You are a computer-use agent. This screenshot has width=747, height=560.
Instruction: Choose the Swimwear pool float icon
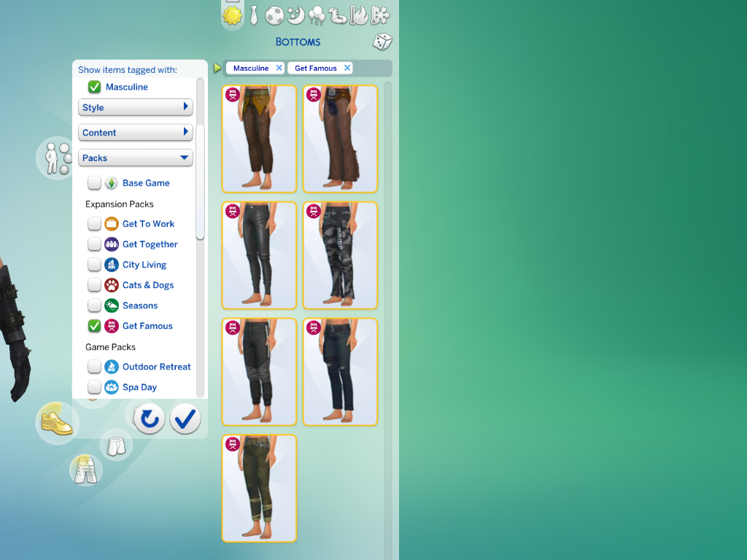point(338,15)
